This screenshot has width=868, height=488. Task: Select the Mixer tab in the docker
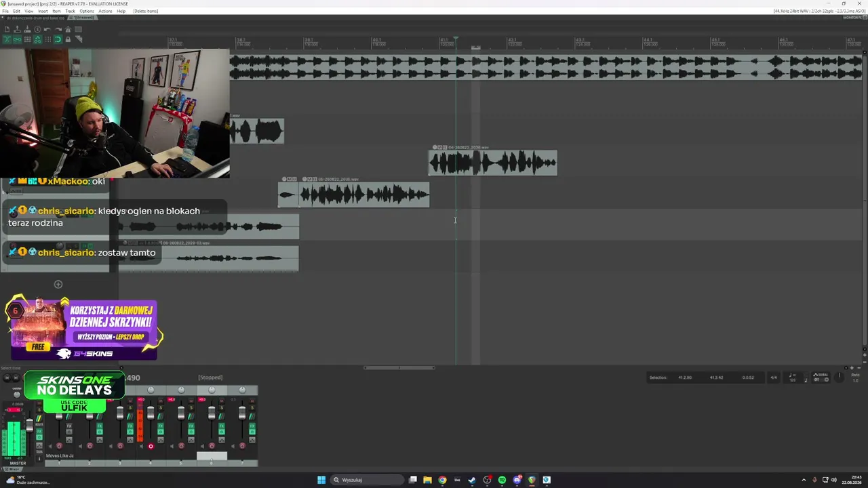click(x=12, y=469)
